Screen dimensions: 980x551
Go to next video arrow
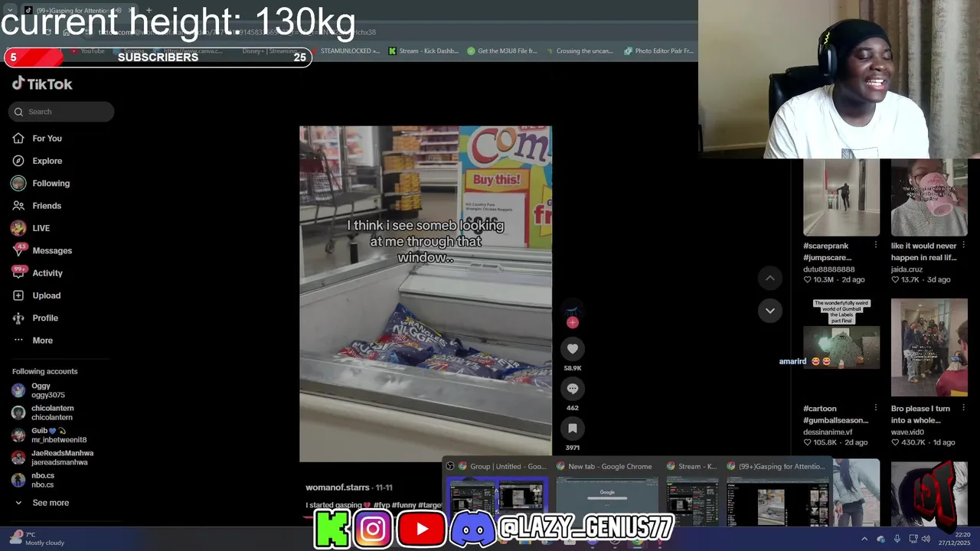[770, 310]
